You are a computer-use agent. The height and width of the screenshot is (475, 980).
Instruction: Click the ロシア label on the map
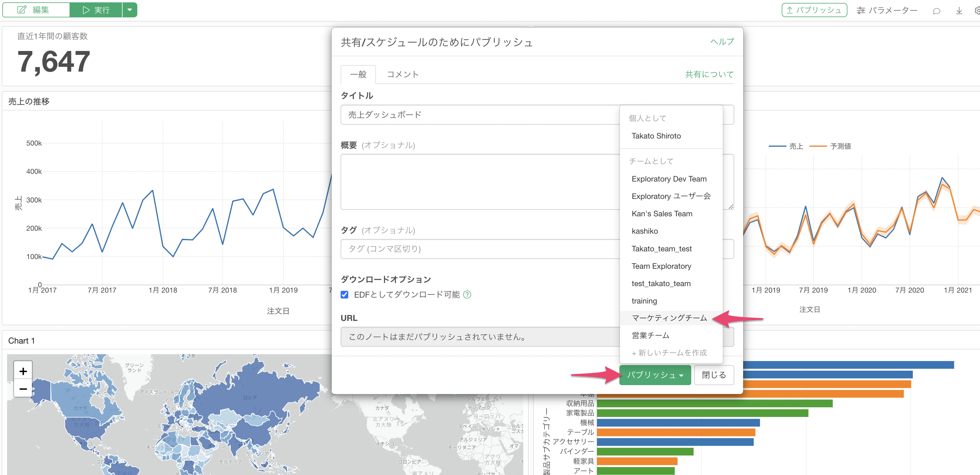(250, 398)
